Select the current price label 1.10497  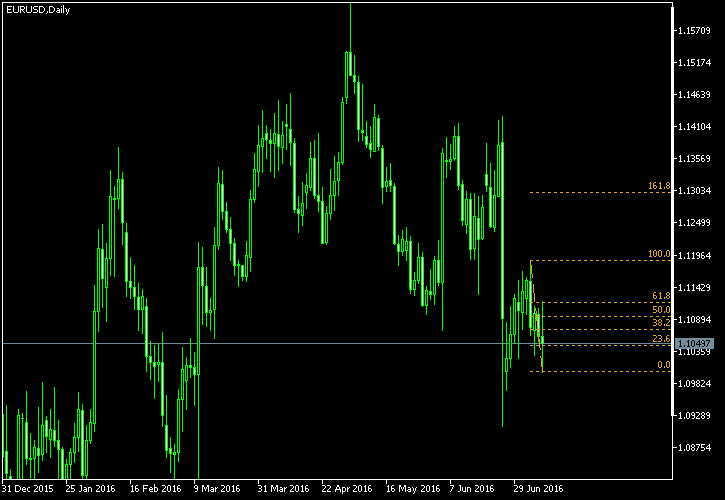[694, 344]
